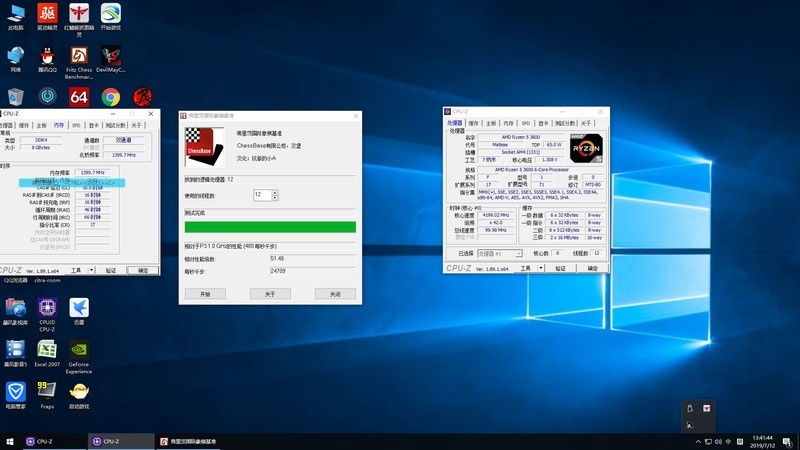The width and height of the screenshot is (800, 450).
Task: Launch GeForce Experience desktop icon
Action: (79, 357)
